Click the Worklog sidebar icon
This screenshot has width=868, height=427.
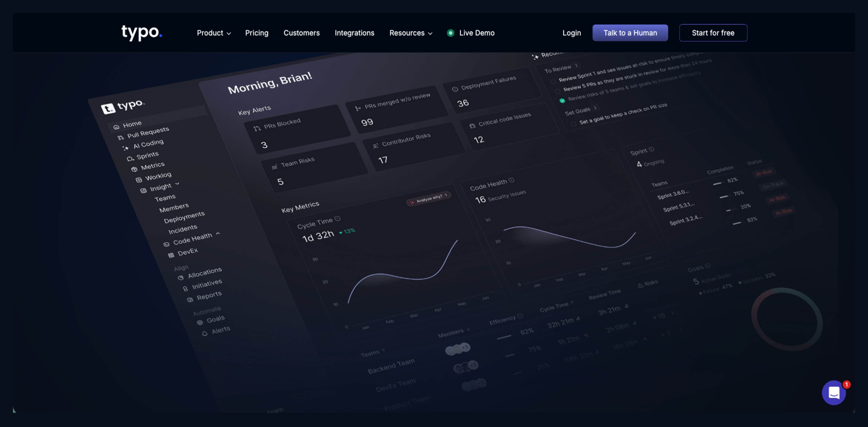click(x=139, y=180)
